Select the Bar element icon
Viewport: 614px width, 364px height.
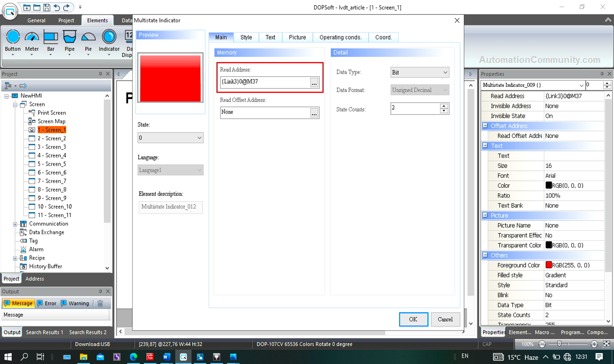[51, 38]
